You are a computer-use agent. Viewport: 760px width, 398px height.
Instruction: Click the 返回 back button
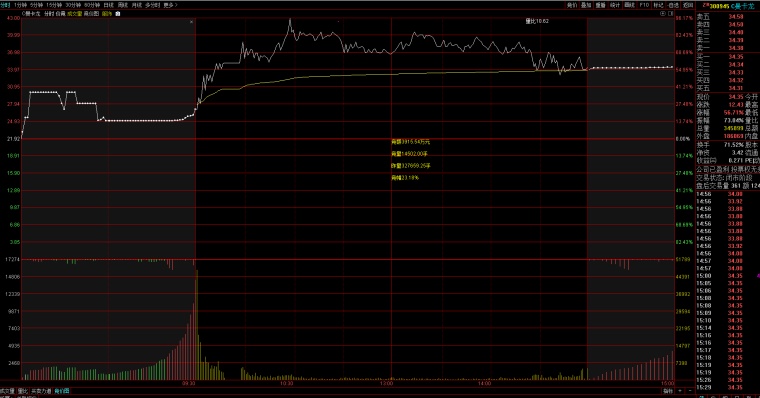[688, 5]
